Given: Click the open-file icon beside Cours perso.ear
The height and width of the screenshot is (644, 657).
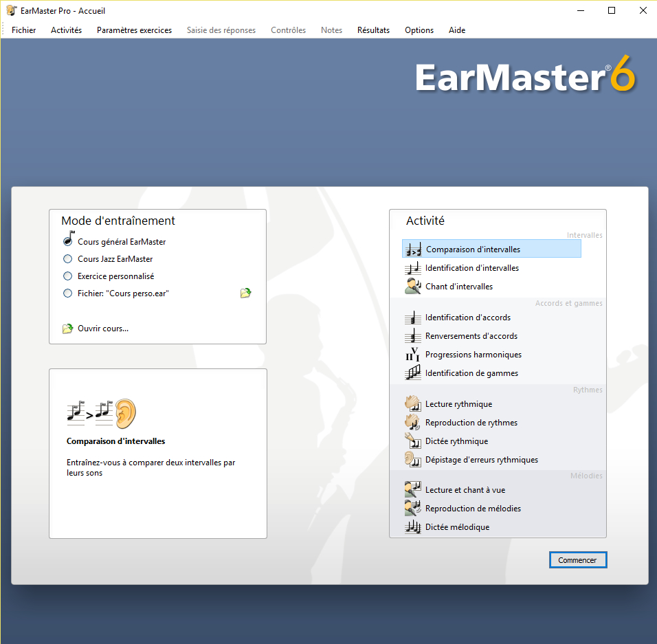Looking at the screenshot, I should [245, 292].
